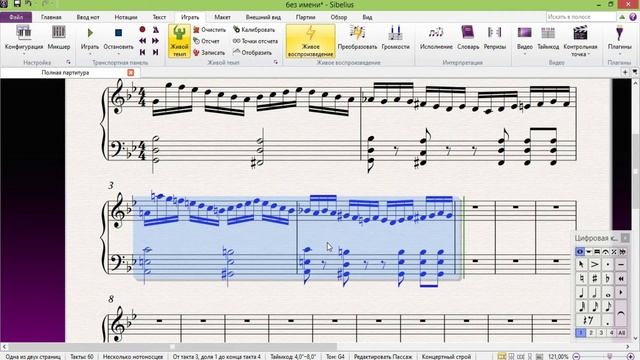Click the Отсчет option
Viewport: 640px width, 360px height.
click(207, 41)
